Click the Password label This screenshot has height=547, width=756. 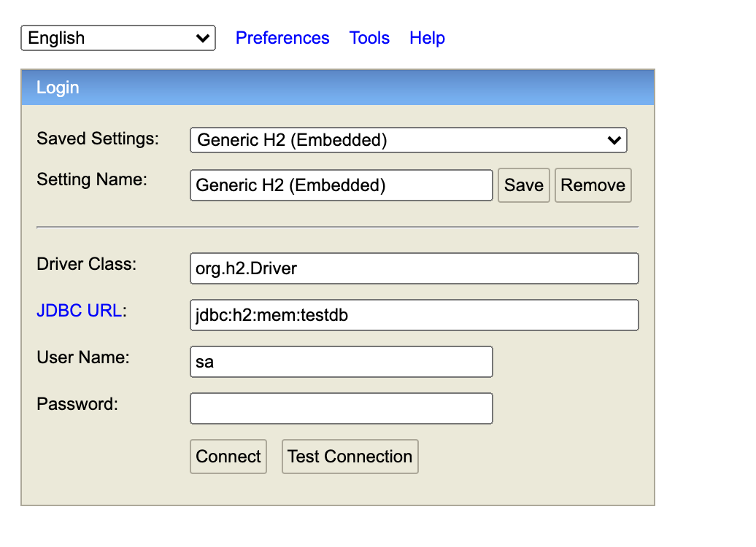[x=77, y=404]
